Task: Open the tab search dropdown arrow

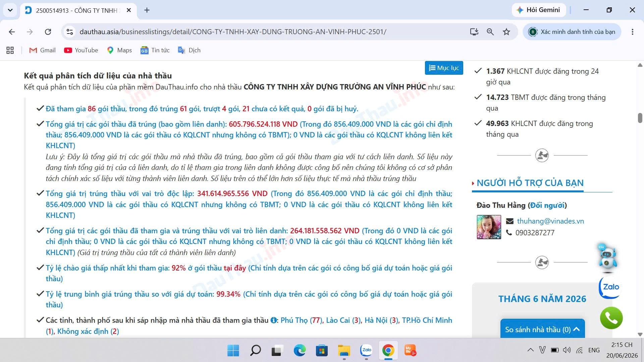Action: point(10,10)
